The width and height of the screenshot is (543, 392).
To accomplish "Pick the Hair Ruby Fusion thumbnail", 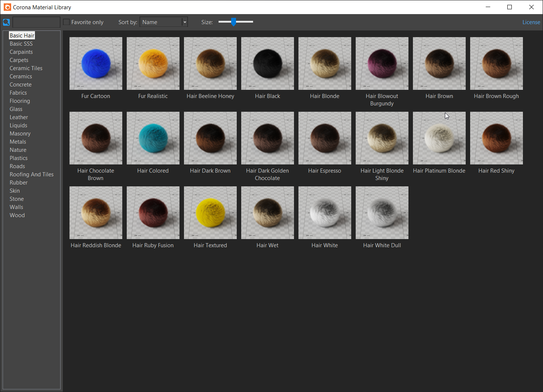I will coord(153,213).
